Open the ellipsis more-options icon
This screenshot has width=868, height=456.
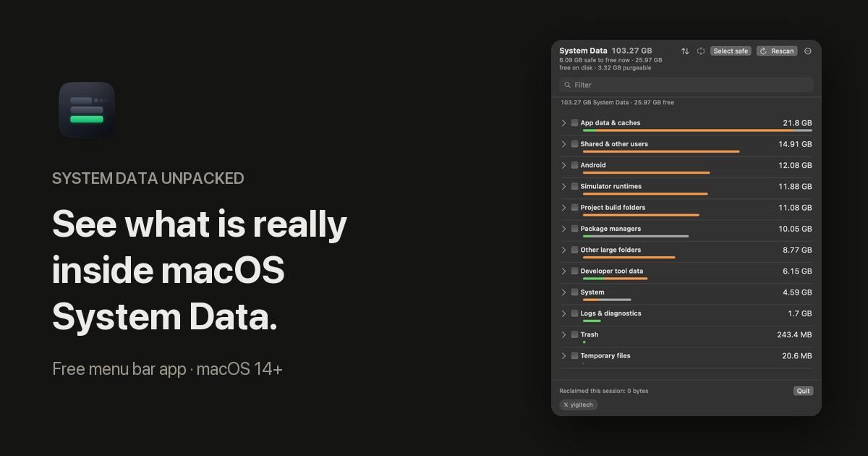pos(808,51)
